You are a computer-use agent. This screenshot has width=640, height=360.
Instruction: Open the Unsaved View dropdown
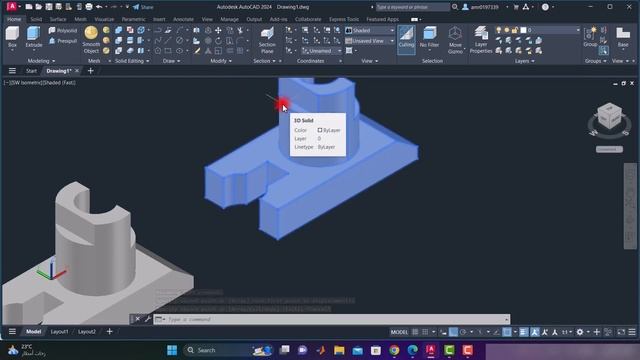click(370, 41)
